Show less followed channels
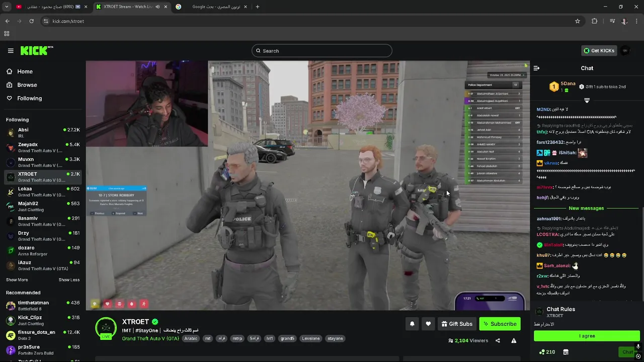Image resolution: width=644 pixels, height=362 pixels. click(x=69, y=280)
